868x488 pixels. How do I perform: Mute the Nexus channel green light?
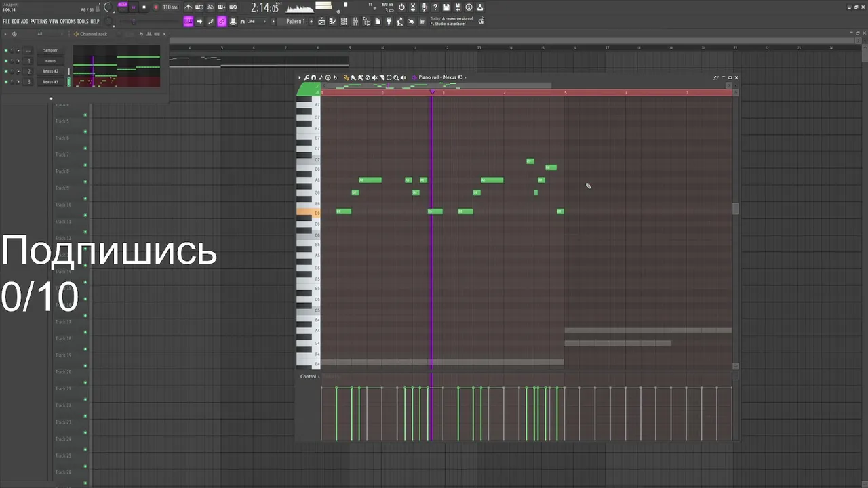pos(6,61)
